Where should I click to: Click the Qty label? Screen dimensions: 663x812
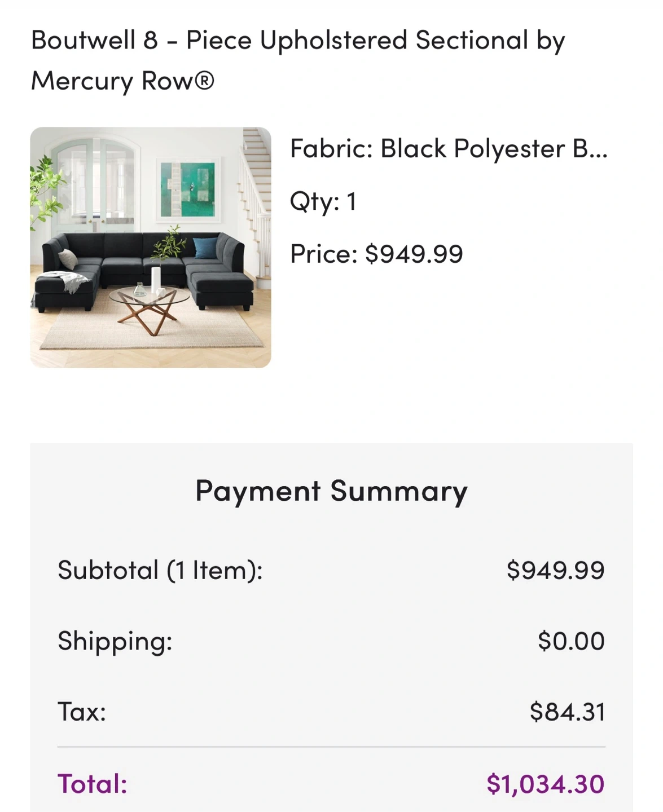(x=313, y=201)
